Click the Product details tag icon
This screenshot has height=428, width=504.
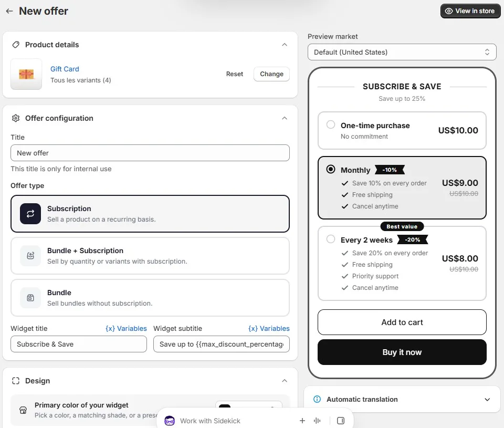(x=16, y=45)
